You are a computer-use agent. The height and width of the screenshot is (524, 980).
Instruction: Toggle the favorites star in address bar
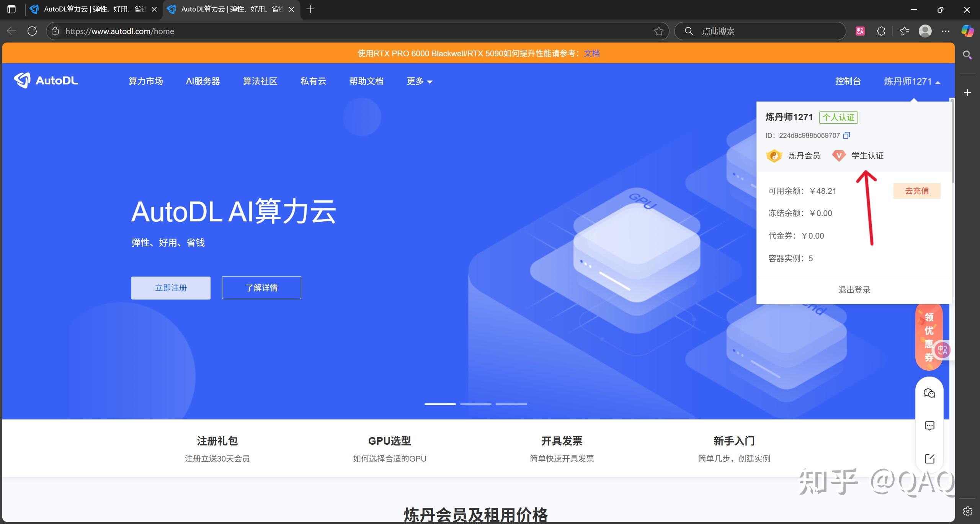click(658, 31)
